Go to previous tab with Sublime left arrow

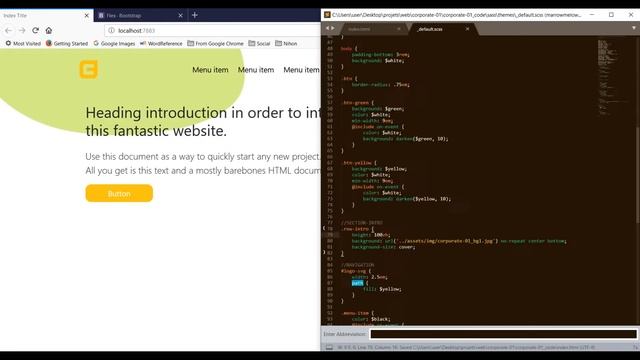[327, 28]
